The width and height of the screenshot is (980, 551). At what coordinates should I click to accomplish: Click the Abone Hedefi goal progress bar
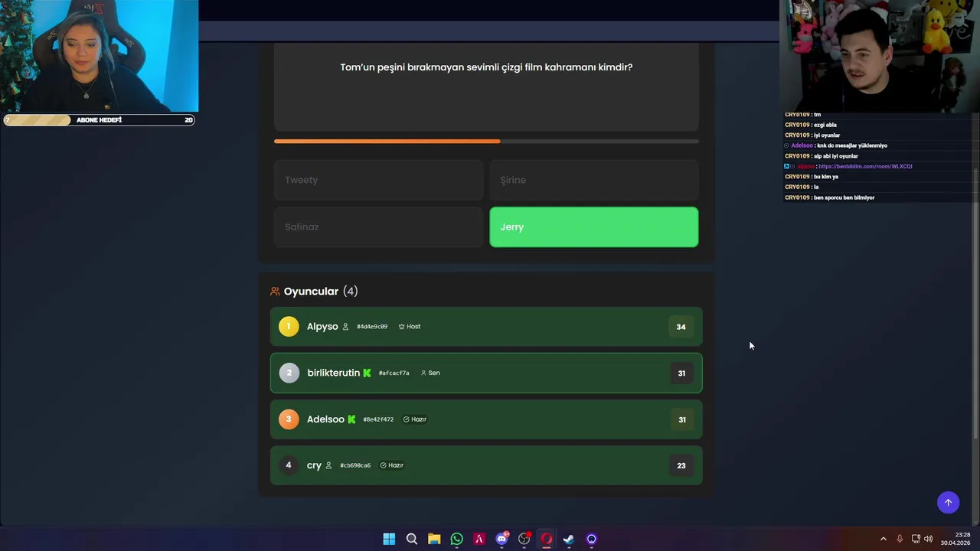click(x=100, y=120)
